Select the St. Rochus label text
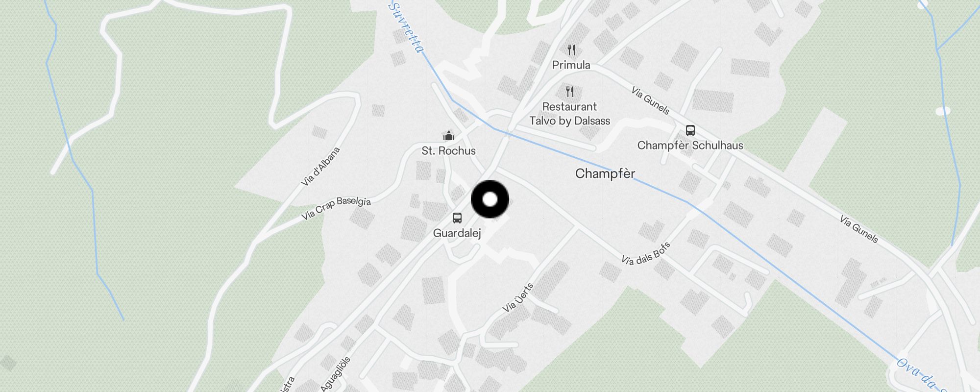Image resolution: width=980 pixels, height=392 pixels. click(449, 151)
